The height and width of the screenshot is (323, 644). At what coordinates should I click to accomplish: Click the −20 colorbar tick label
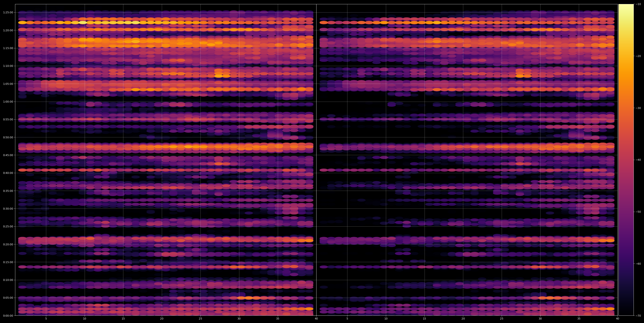point(638,56)
